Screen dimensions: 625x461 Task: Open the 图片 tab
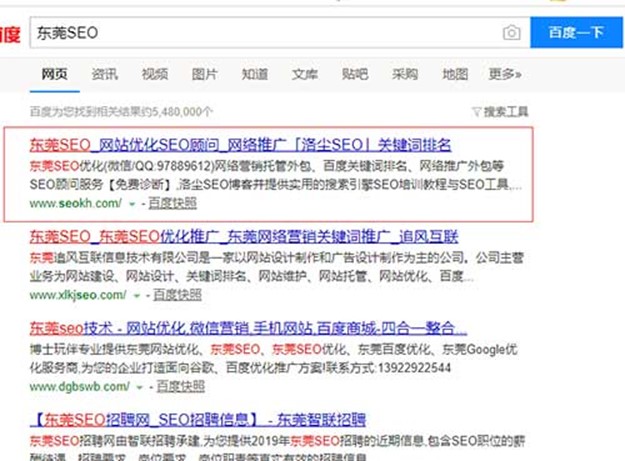click(x=205, y=74)
